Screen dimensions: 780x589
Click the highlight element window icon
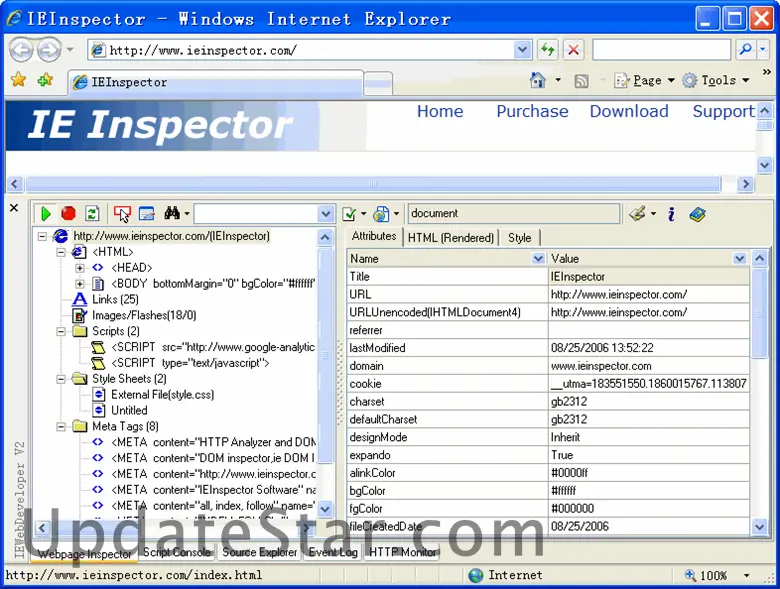coord(146,213)
